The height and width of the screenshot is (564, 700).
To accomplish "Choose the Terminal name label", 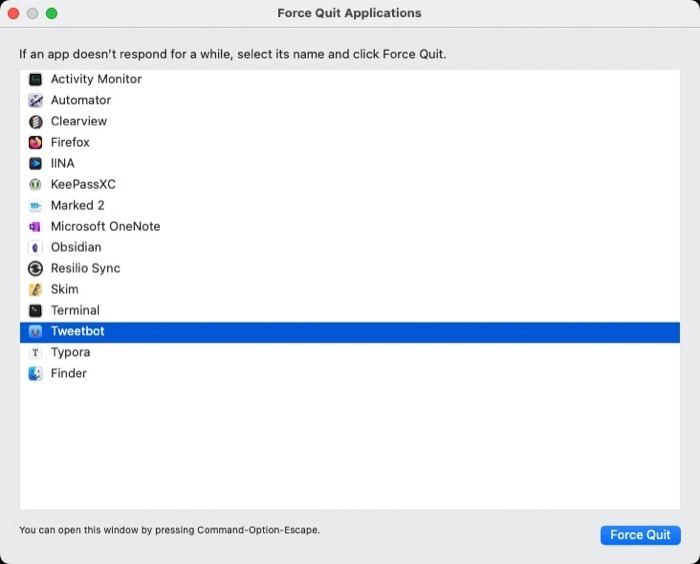I will pyautogui.click(x=75, y=310).
